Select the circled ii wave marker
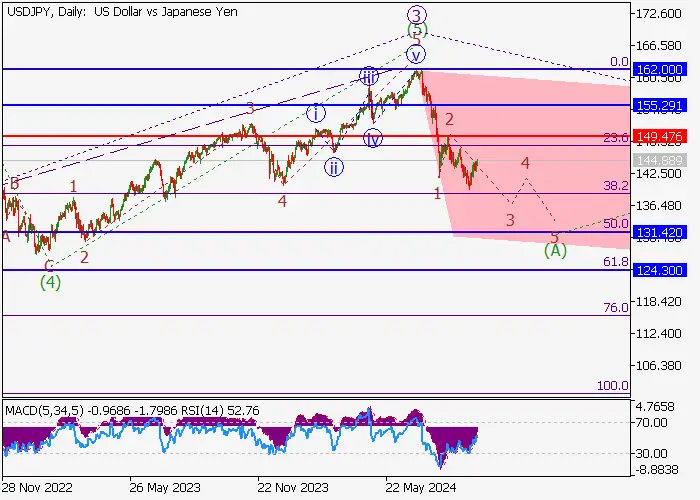This screenshot has width=700, height=500. click(x=333, y=168)
